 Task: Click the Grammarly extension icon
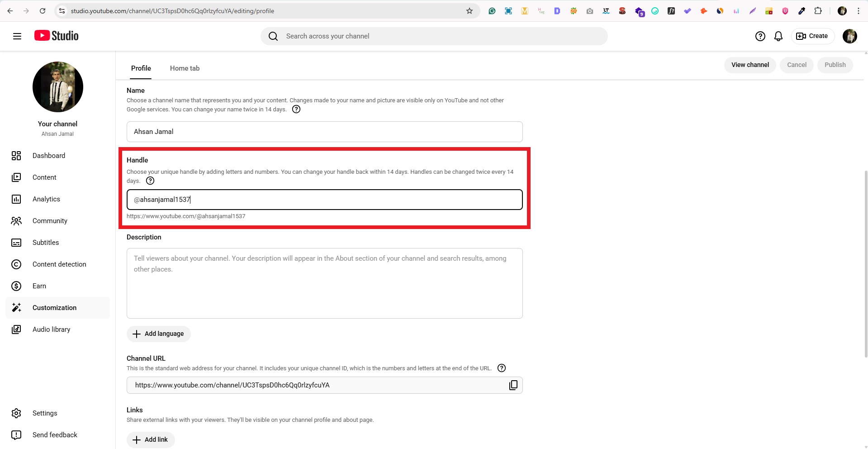pyautogui.click(x=492, y=11)
